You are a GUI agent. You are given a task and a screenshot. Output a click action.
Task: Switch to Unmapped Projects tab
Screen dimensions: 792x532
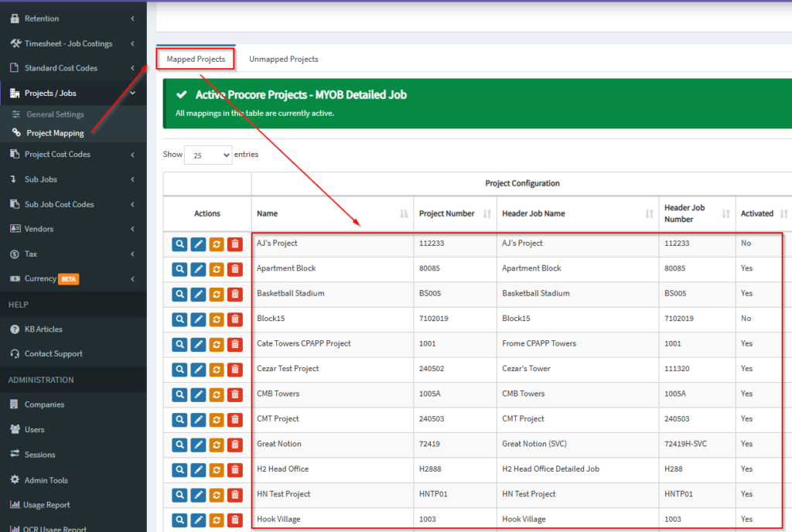click(283, 59)
